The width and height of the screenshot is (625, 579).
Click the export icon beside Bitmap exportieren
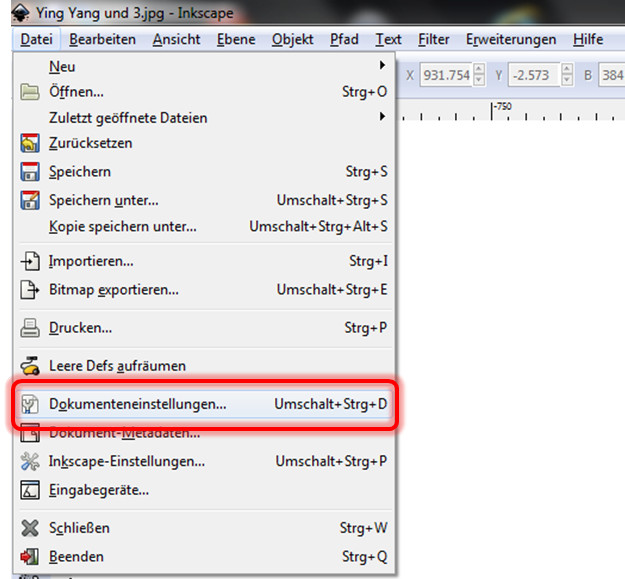point(30,290)
